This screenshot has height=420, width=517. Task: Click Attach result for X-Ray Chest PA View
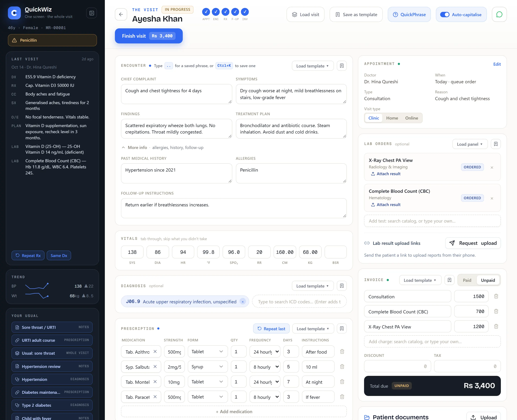pyautogui.click(x=386, y=174)
